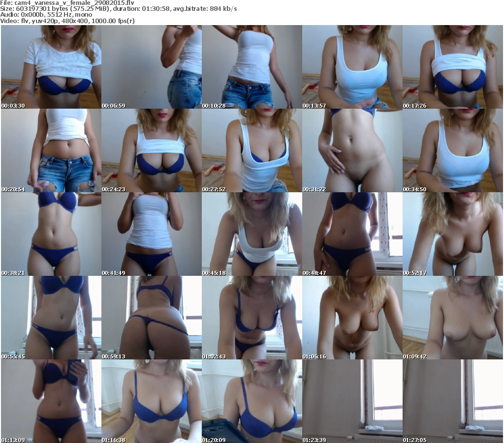Click the thumbnail labeled 01:06:16
The image size is (504, 443).
tap(352, 317)
